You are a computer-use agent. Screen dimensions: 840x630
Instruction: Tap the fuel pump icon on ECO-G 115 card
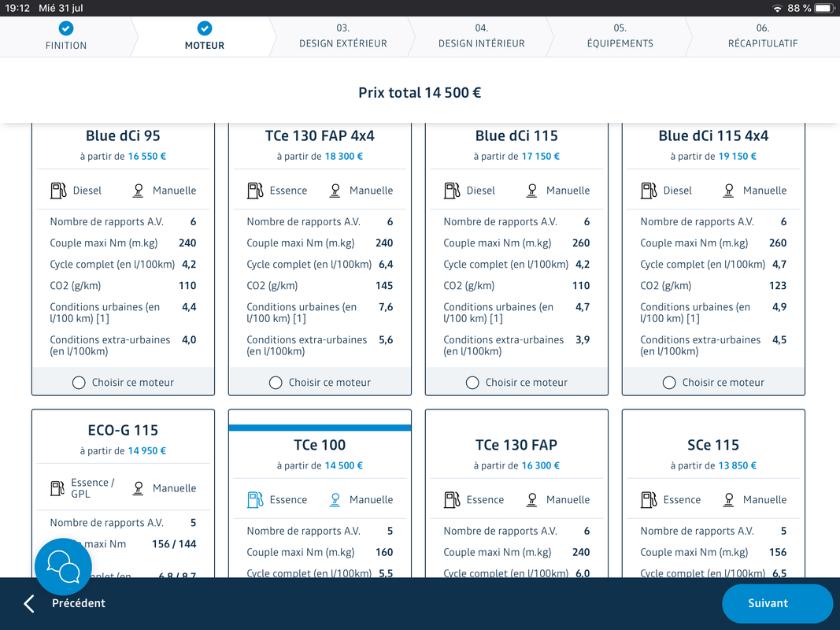[57, 488]
